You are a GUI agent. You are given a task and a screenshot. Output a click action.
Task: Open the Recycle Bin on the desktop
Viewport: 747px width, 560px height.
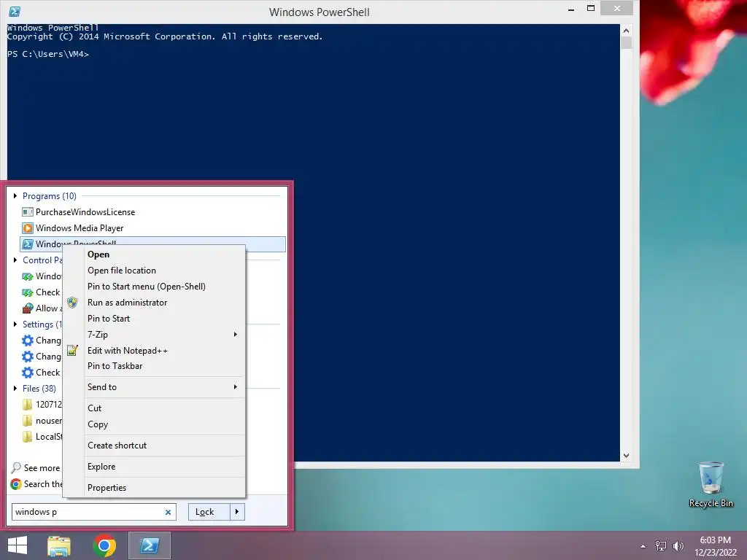(711, 484)
